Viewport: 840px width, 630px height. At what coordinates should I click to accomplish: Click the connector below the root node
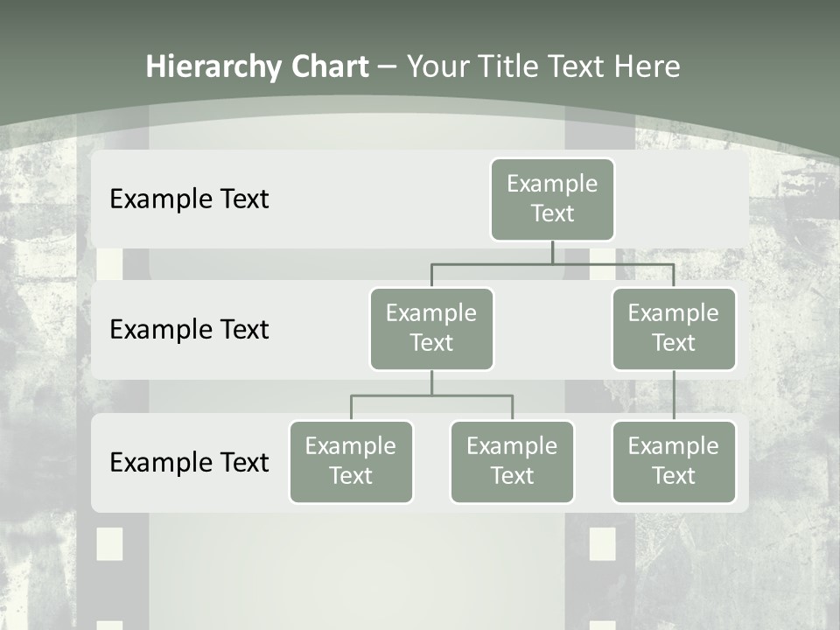click(552, 254)
